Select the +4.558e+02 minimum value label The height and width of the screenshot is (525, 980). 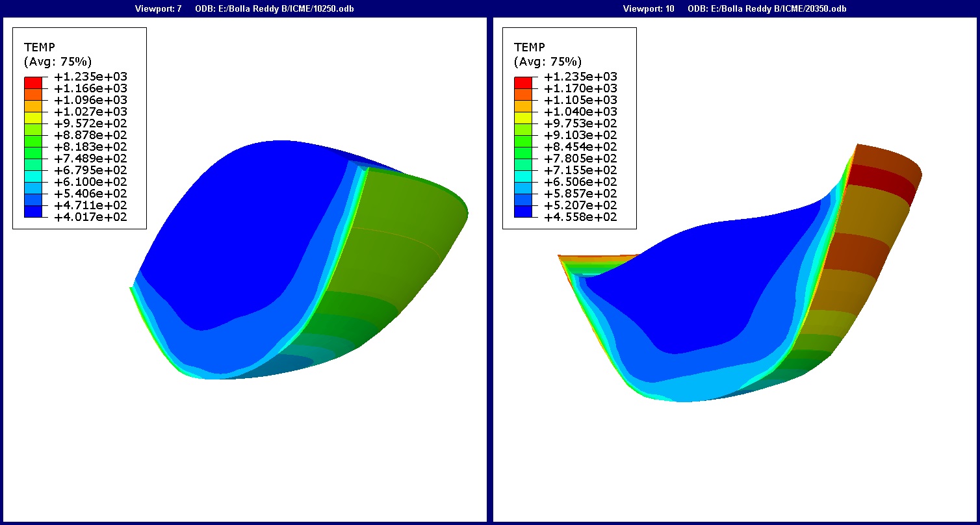point(580,217)
